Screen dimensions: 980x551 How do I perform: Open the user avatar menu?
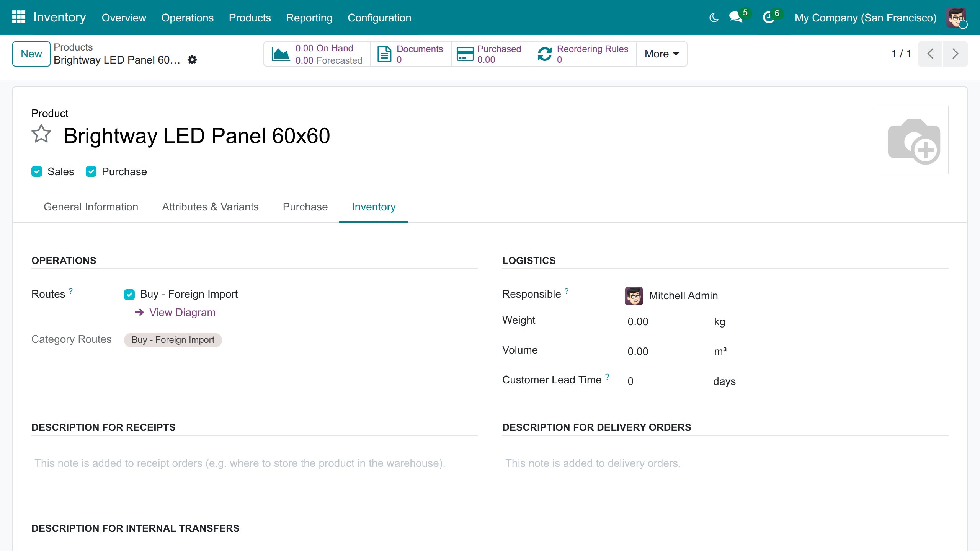tap(956, 18)
